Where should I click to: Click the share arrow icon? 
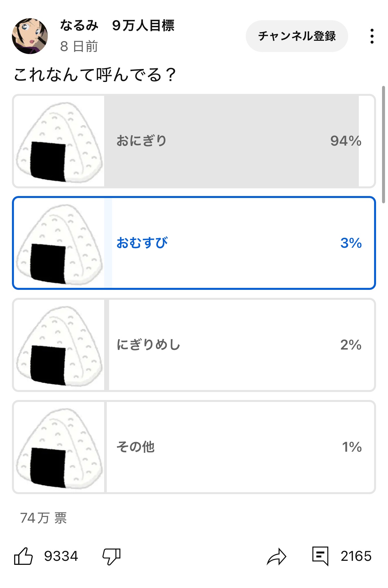(x=276, y=556)
